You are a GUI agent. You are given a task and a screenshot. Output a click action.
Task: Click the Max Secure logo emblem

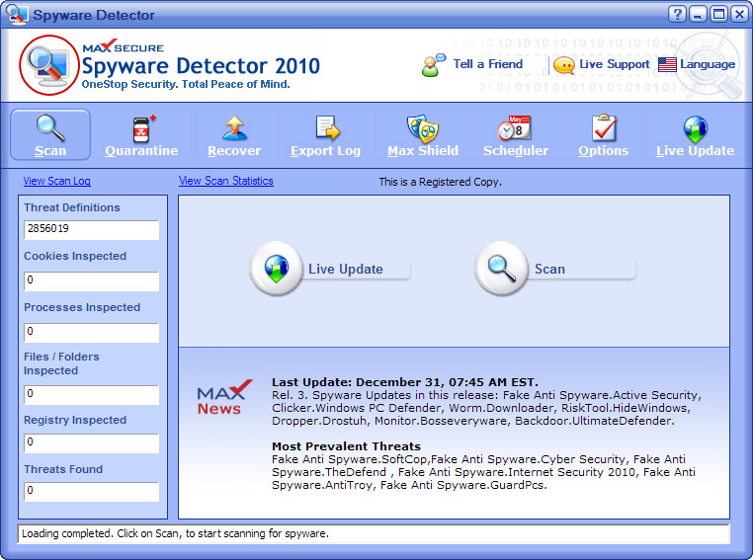point(48,65)
